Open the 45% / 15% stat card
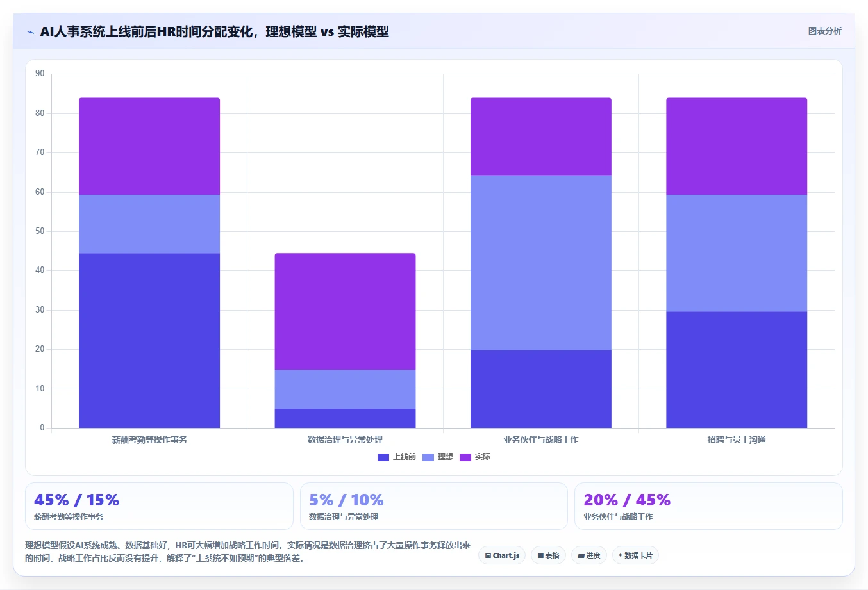The width and height of the screenshot is (868, 590). point(159,506)
